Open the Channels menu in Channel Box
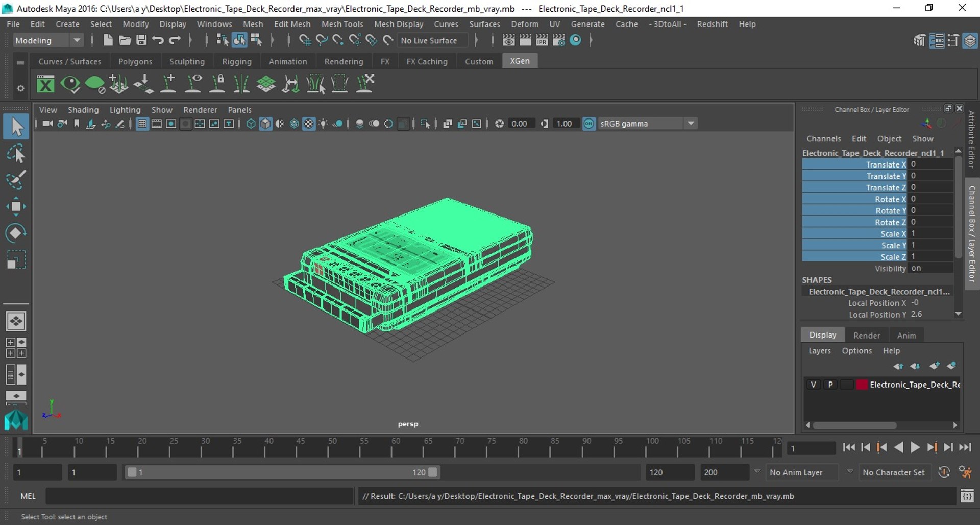This screenshot has height=525, width=980. coord(823,139)
